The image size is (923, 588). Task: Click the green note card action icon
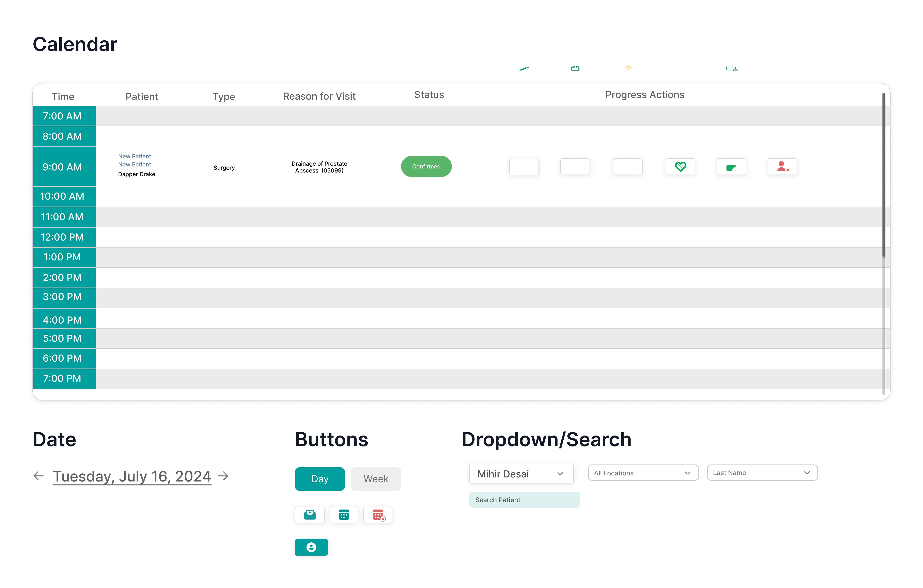(x=731, y=167)
